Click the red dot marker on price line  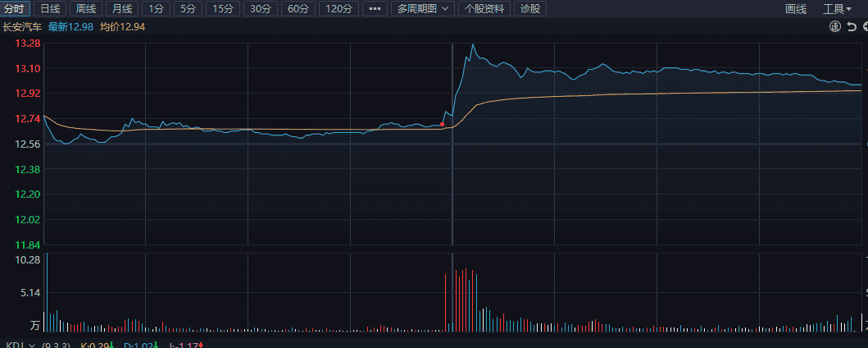pos(442,124)
